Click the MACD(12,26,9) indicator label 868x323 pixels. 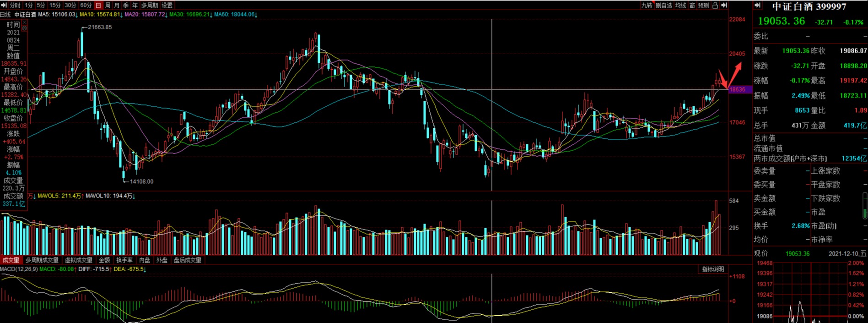[x=19, y=269]
